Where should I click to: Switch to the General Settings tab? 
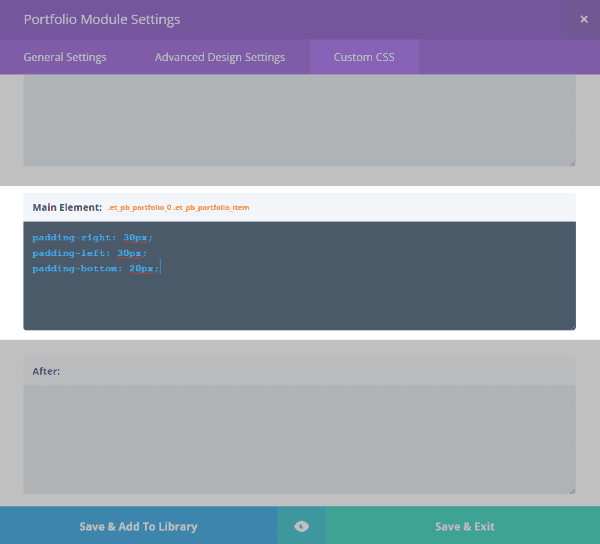pyautogui.click(x=65, y=57)
